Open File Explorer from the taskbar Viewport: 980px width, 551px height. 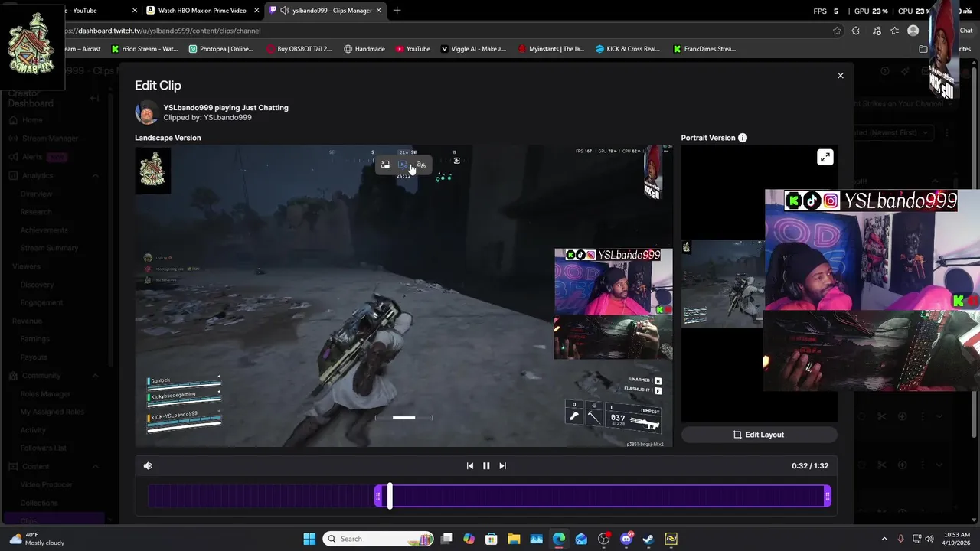pos(514,539)
